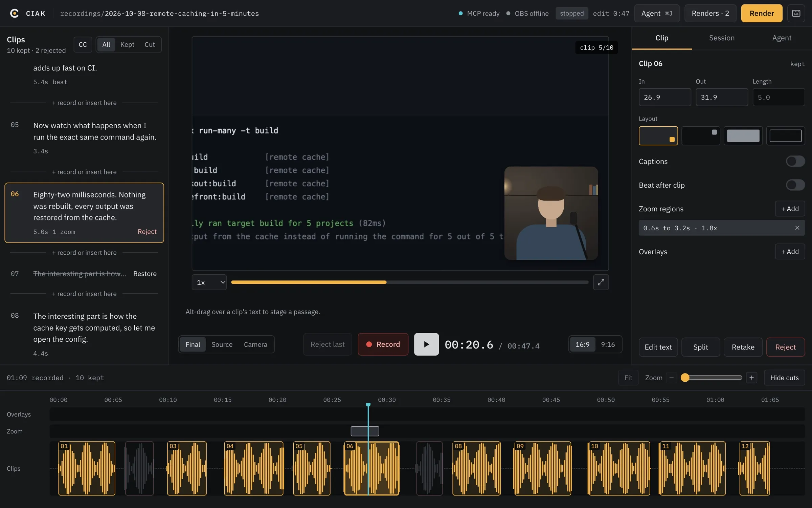Start recording with the Record button
This screenshot has height=508, width=812.
(383, 344)
